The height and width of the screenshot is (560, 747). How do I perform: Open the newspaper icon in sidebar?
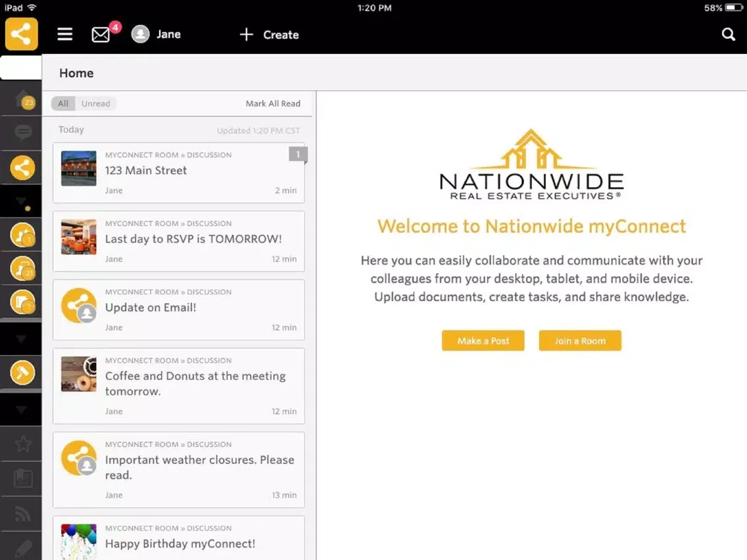tap(23, 478)
